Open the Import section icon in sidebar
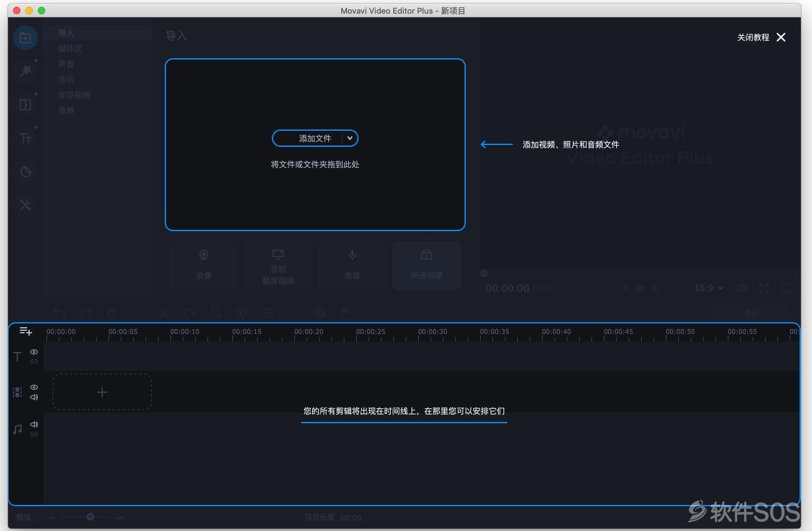This screenshot has height=531, width=812. click(25, 38)
